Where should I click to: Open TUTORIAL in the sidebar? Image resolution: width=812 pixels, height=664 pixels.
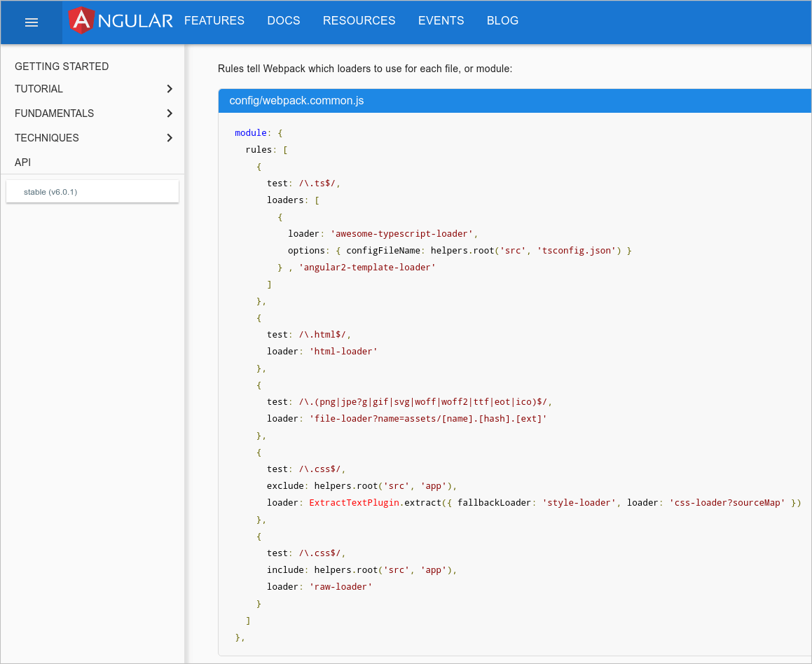pyautogui.click(x=39, y=89)
